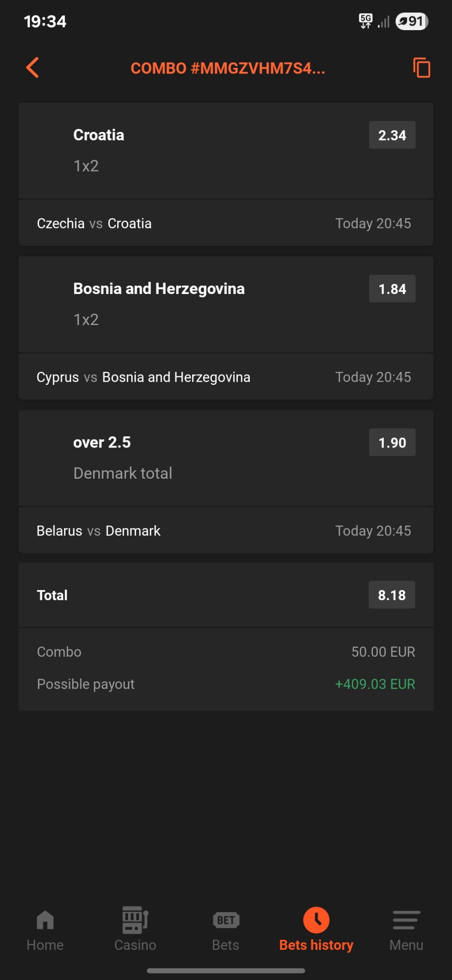The image size is (452, 980).
Task: Tap the battery indicator in status bar
Action: tap(412, 21)
